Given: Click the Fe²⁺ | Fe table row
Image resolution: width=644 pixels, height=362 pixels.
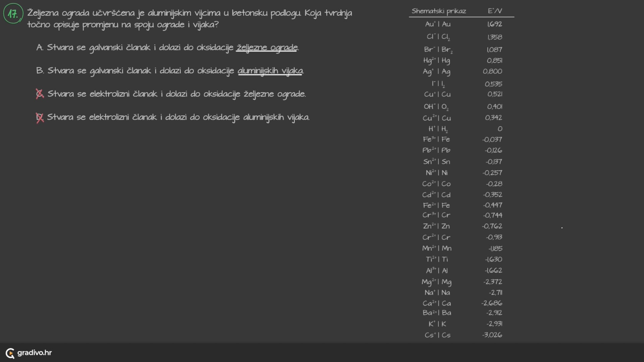Looking at the screenshot, I should (x=436, y=205).
